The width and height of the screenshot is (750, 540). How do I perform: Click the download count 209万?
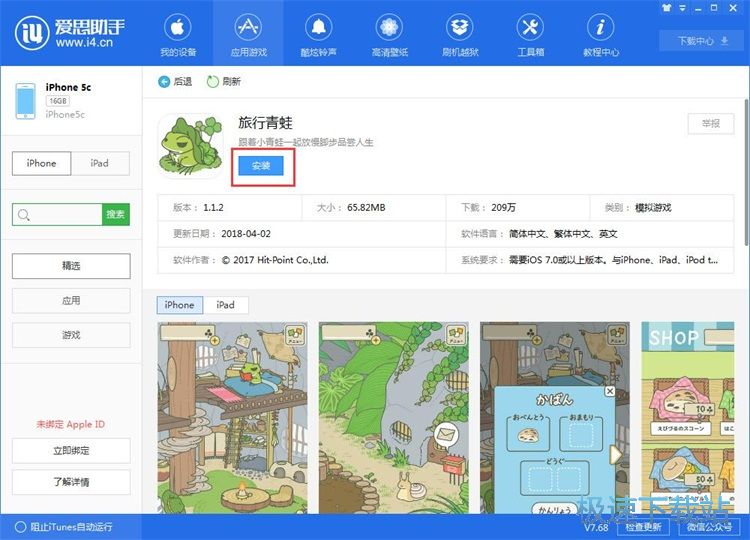[x=503, y=208]
